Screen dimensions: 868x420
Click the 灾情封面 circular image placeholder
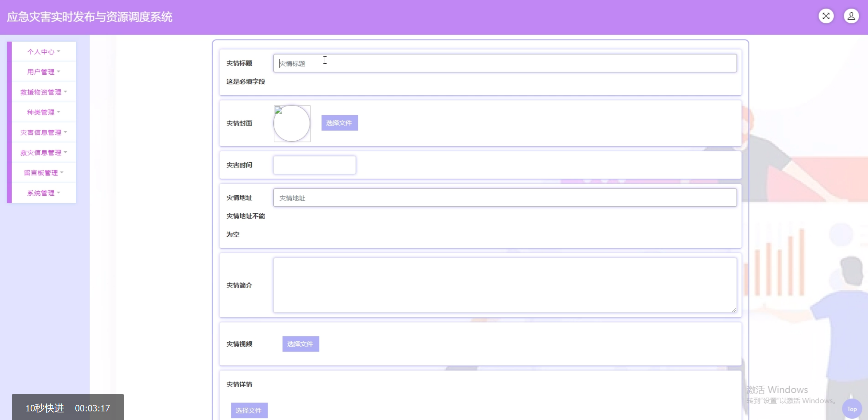(x=292, y=123)
